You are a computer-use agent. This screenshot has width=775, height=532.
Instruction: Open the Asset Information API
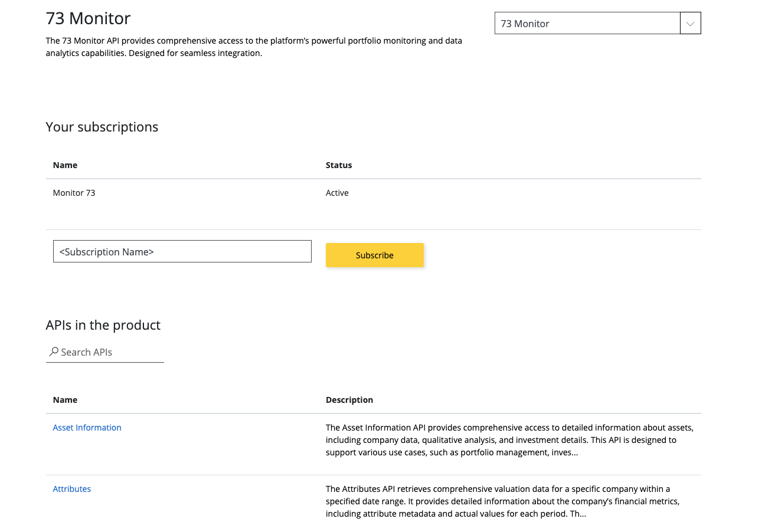click(x=87, y=427)
